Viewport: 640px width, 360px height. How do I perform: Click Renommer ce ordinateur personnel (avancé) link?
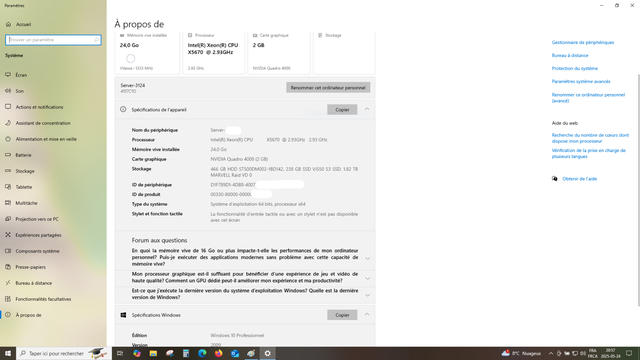tap(588, 98)
